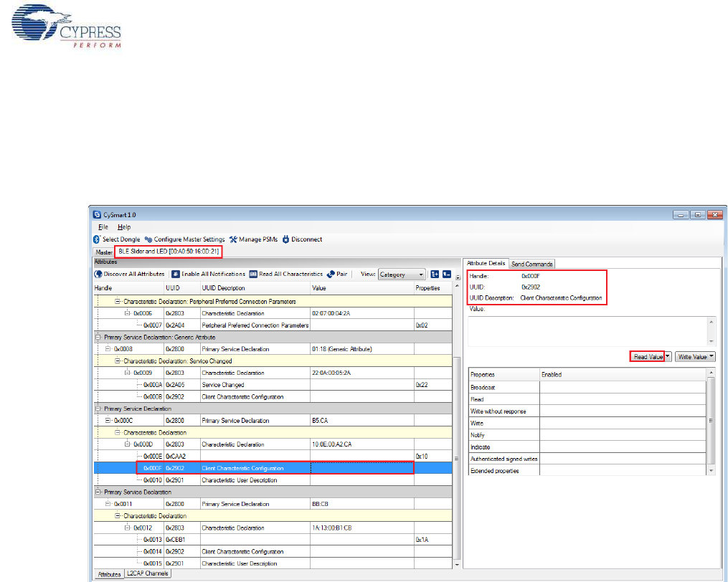Select the highlighted 0x000F Client Characteristic Configuration row
The height and width of the screenshot is (582, 728).
(273, 468)
